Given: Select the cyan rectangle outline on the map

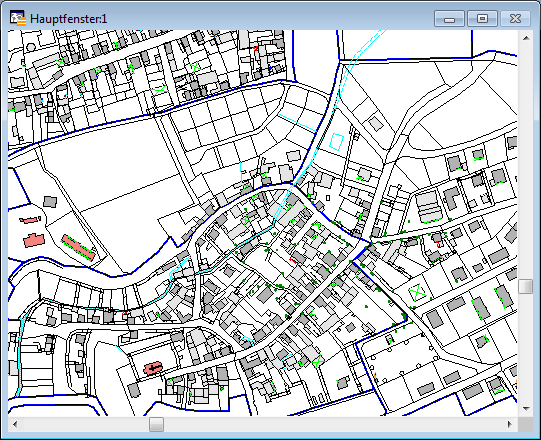Looking at the screenshot, I should 336,142.
